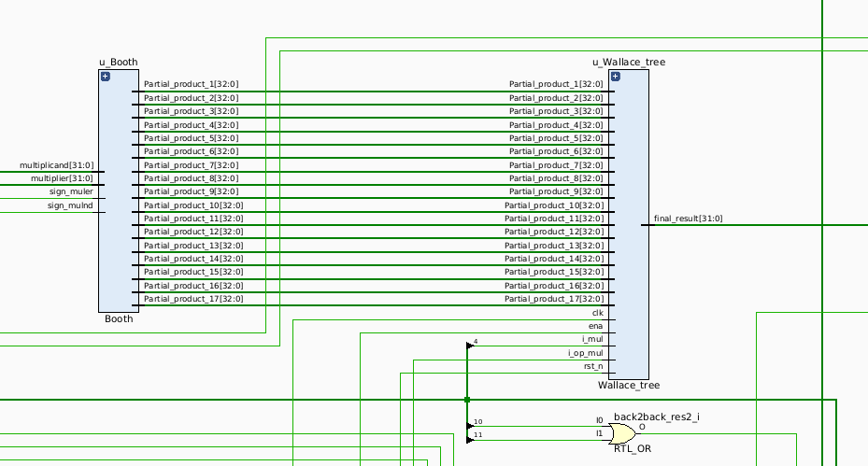
Task: Select the sign_muler pin on Booth
Action: tap(71, 191)
